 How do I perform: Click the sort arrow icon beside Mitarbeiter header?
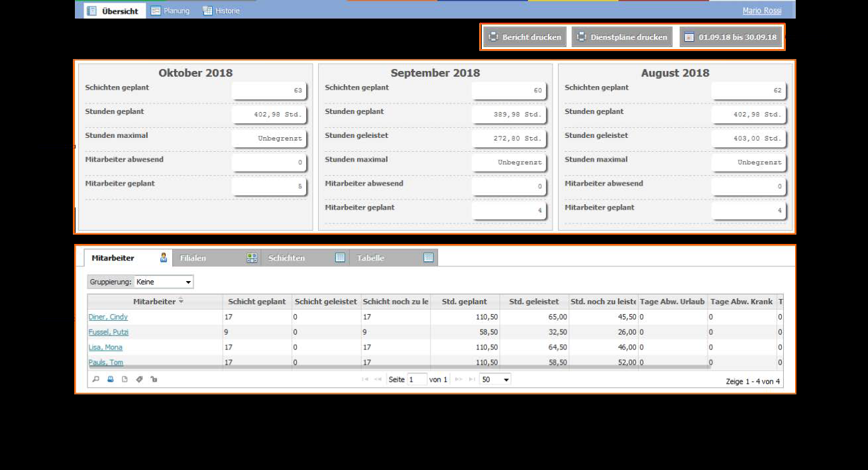pyautogui.click(x=181, y=301)
